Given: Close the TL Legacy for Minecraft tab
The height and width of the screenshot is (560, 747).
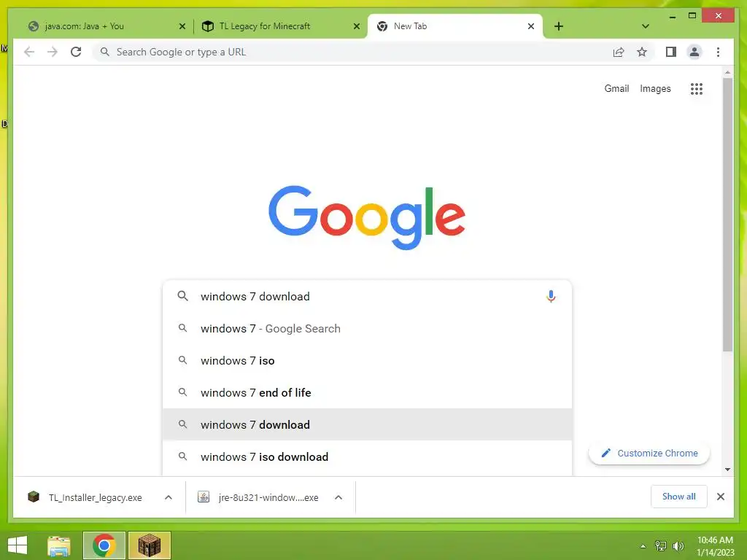Looking at the screenshot, I should click(x=356, y=26).
